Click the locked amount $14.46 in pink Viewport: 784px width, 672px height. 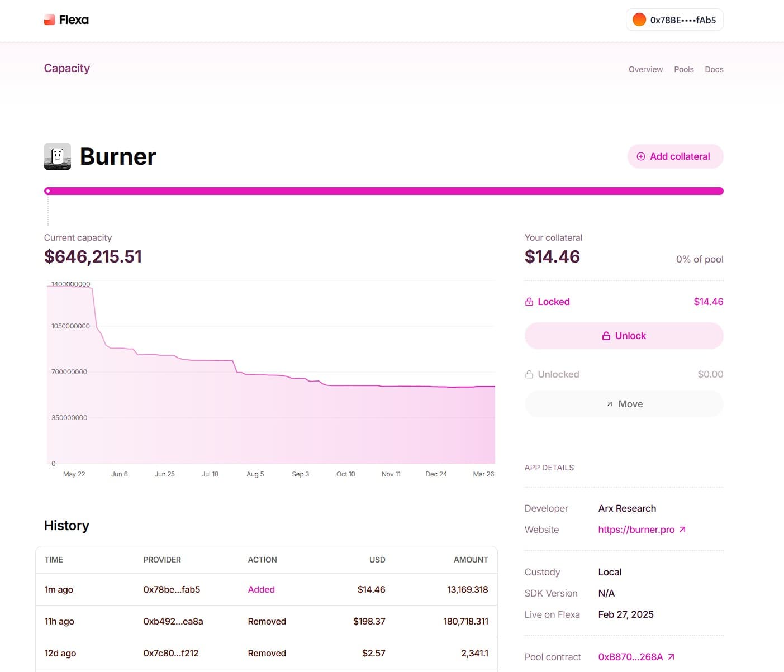[x=708, y=302]
